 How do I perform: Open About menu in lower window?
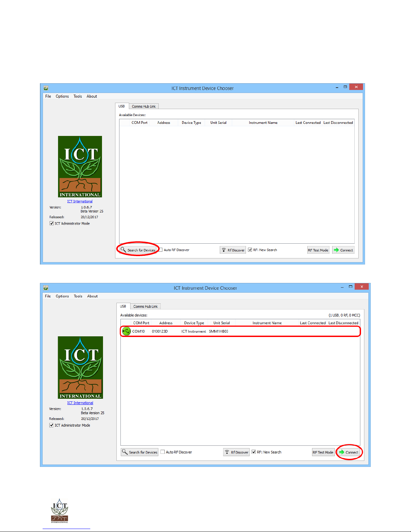click(92, 296)
